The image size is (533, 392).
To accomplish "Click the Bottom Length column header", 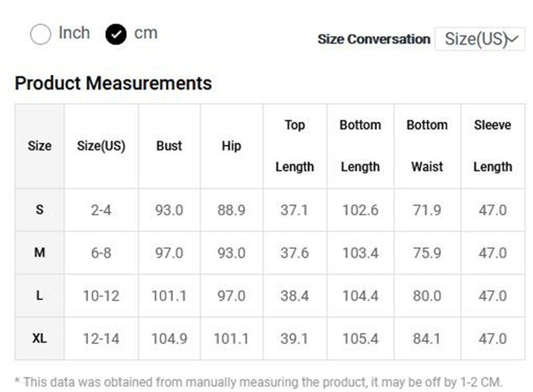I will pyautogui.click(x=360, y=146).
